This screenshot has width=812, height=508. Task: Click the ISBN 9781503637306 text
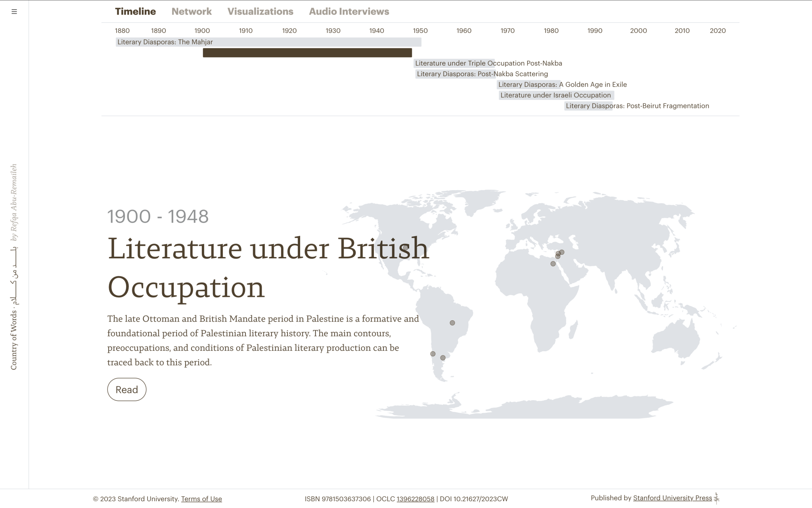click(337, 499)
